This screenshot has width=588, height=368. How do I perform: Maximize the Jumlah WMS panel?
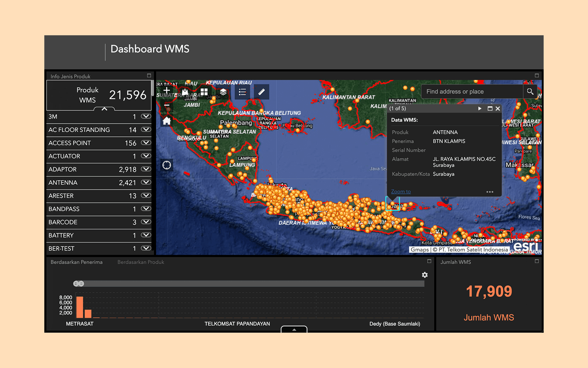537,261
